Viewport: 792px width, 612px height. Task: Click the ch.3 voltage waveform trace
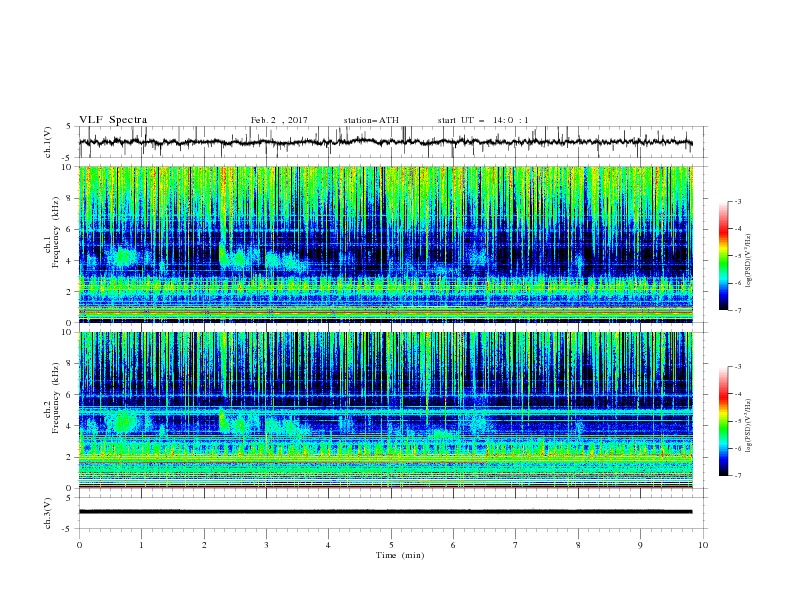click(385, 512)
